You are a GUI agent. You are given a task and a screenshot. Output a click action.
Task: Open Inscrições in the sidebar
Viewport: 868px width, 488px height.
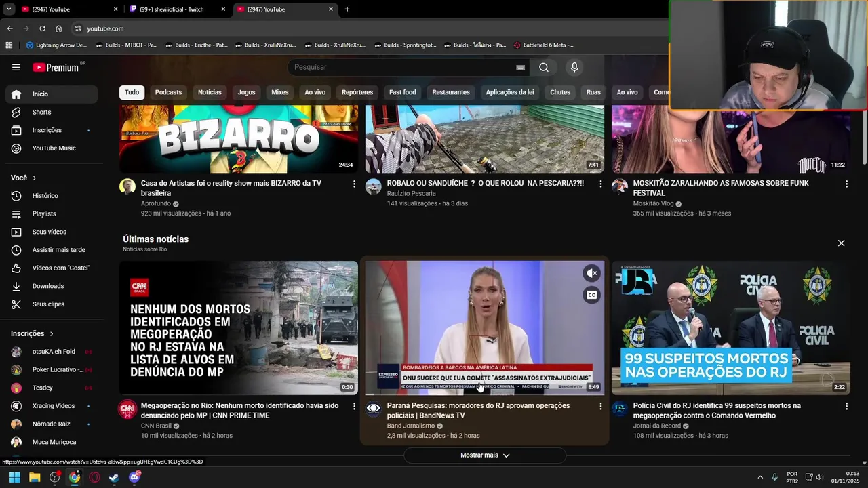click(x=52, y=130)
